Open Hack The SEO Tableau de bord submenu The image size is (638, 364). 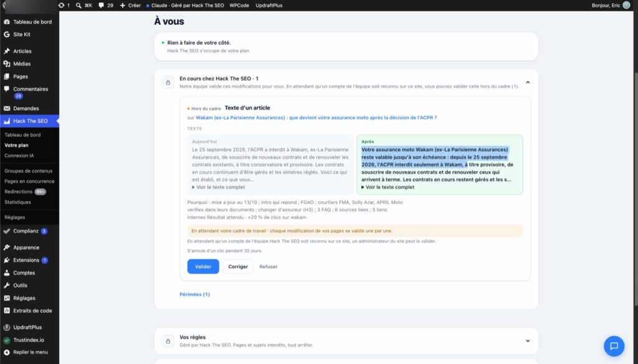tap(22, 135)
